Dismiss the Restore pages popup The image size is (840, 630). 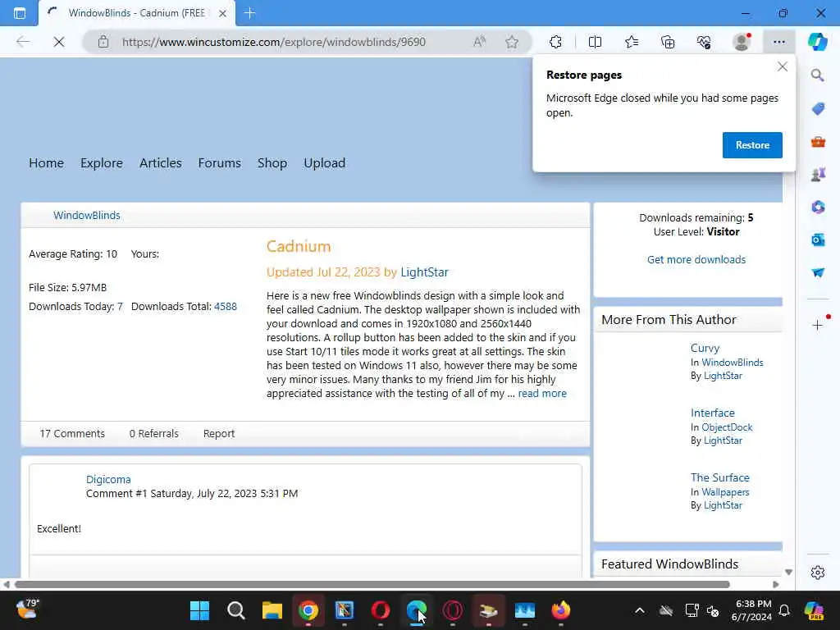point(782,66)
